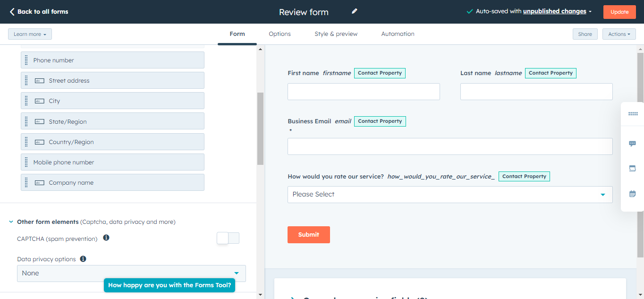Enable the CAPTCHA spam prevention toggle

click(x=228, y=238)
